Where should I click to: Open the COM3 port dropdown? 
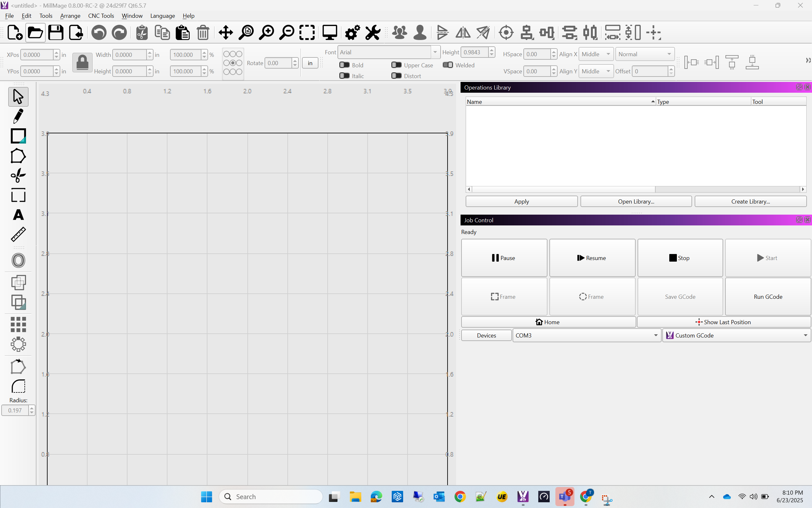pos(587,335)
